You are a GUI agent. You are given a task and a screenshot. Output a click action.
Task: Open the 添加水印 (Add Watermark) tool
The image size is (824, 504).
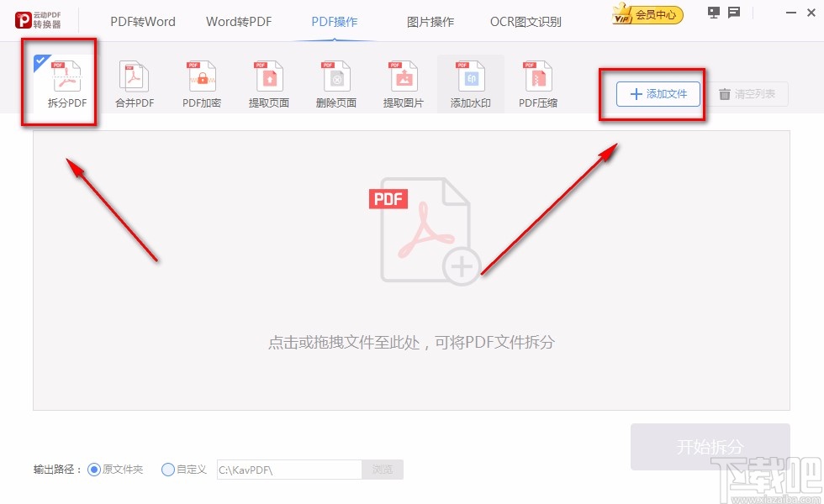[x=470, y=81]
